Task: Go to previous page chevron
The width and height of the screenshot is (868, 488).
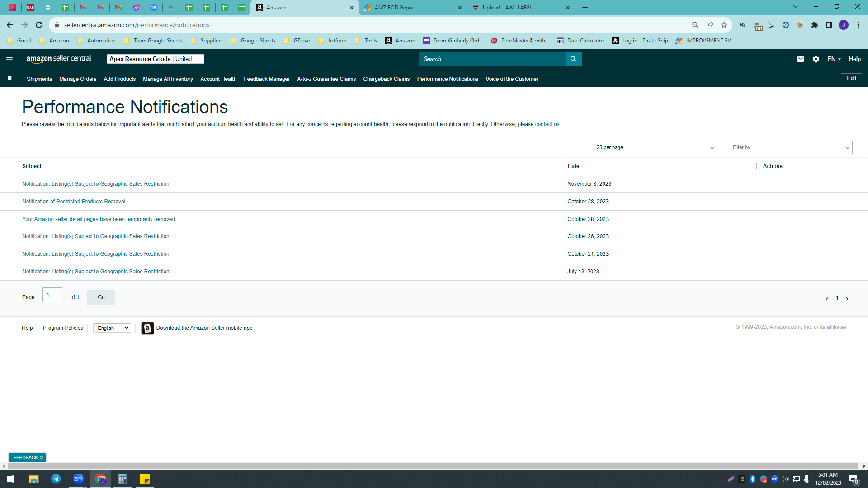Action: pyautogui.click(x=827, y=299)
